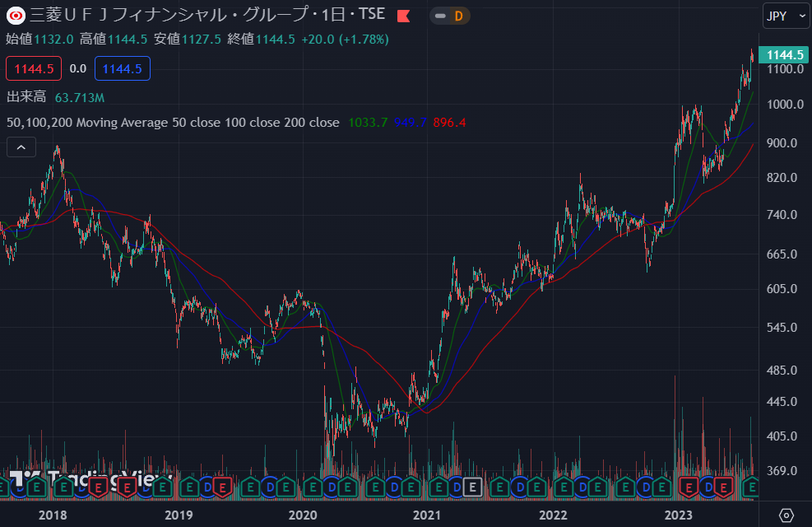Click the red E marker above the 2023 label
The height and width of the screenshot is (527, 812).
689,487
